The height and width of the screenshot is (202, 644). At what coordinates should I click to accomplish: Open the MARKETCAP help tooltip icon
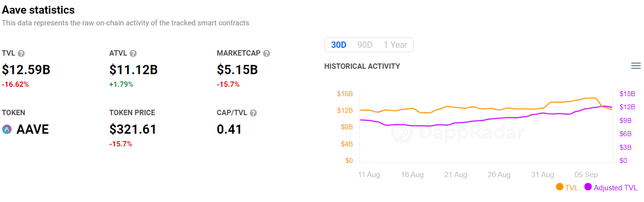[266, 54]
